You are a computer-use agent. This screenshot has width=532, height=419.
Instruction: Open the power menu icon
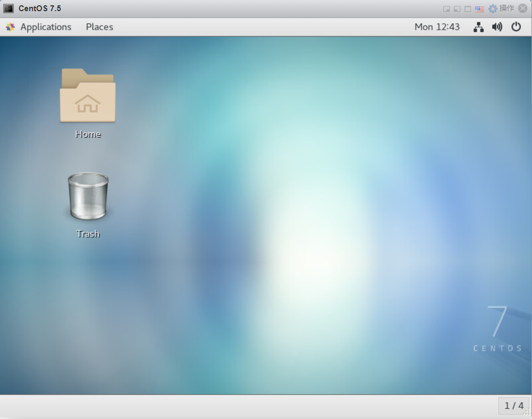coord(516,27)
